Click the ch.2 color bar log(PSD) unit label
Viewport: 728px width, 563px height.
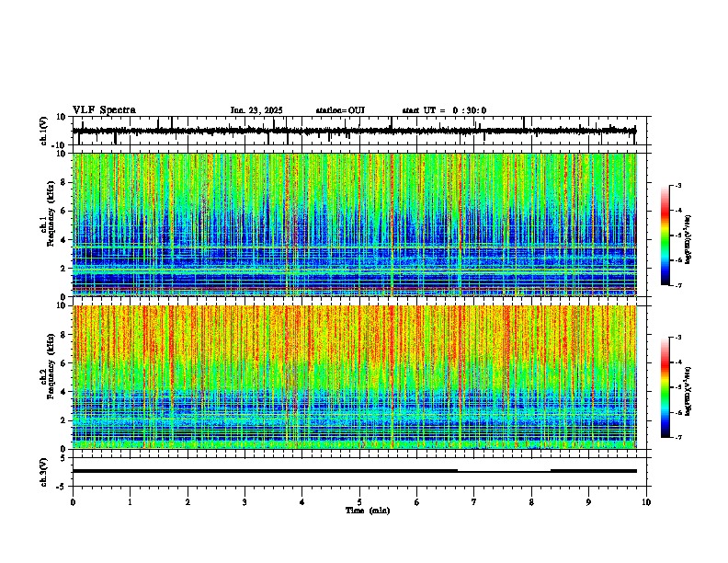point(688,392)
